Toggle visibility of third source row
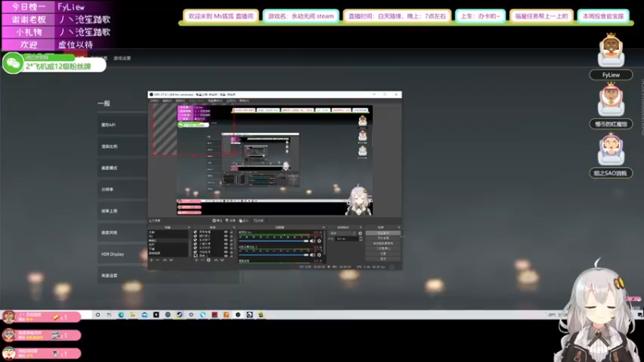This screenshot has width=644, height=362. (226, 240)
